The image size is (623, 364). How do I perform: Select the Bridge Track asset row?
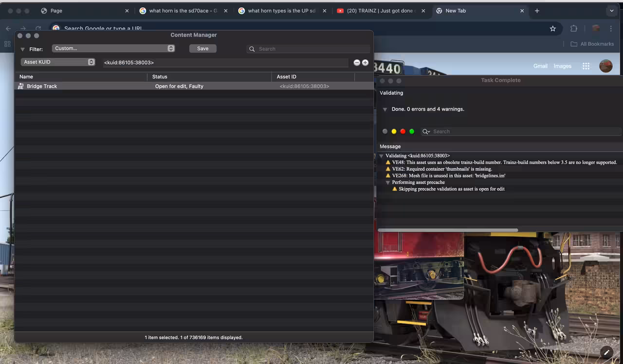pyautogui.click(x=194, y=86)
